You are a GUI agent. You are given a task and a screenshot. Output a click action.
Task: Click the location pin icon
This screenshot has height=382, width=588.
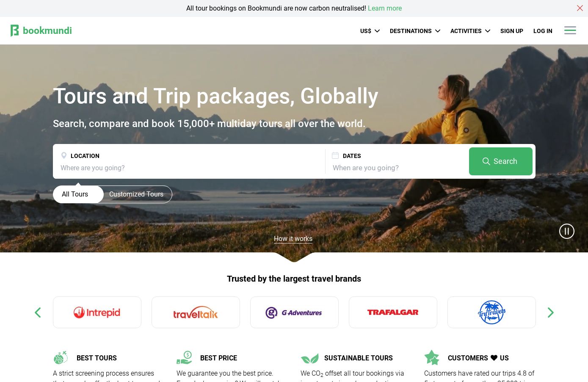[x=64, y=155]
